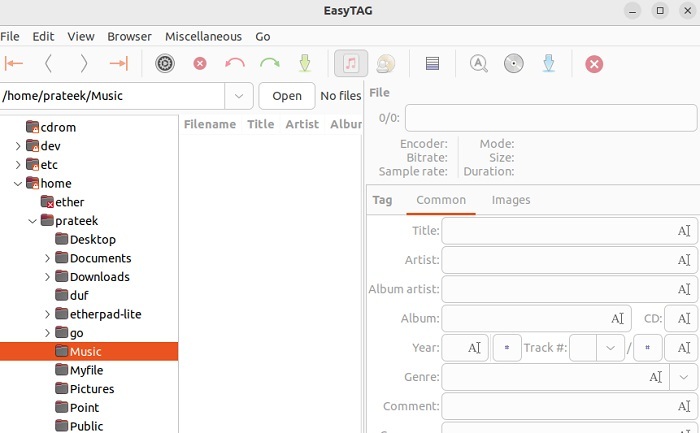700x433 pixels.
Task: Click the path field /home/prateek/Music
Action: [112, 96]
